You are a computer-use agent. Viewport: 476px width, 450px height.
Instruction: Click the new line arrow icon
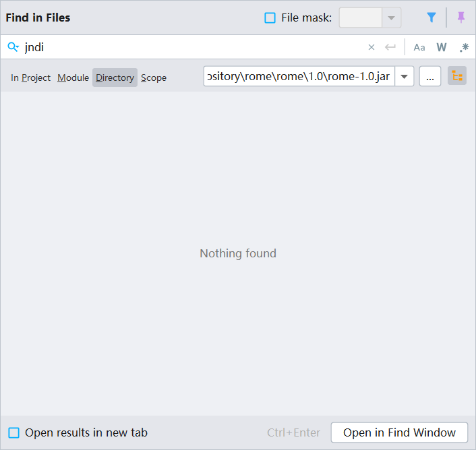pyautogui.click(x=390, y=47)
